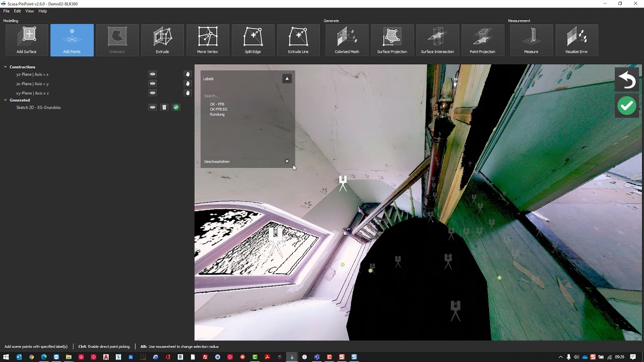This screenshot has width=644, height=362.
Task: Choose the Point Projection tool
Action: [483, 40]
